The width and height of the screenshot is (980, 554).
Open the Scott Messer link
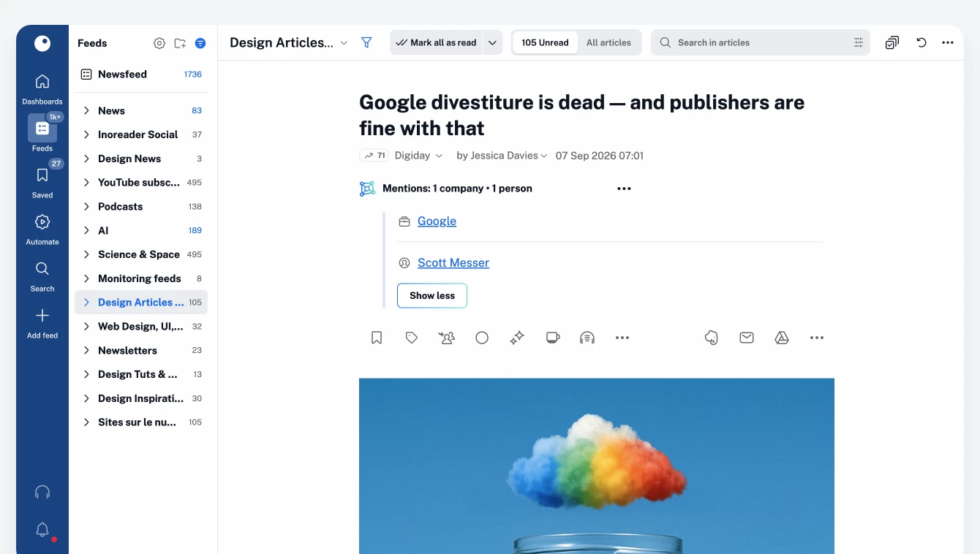point(453,262)
